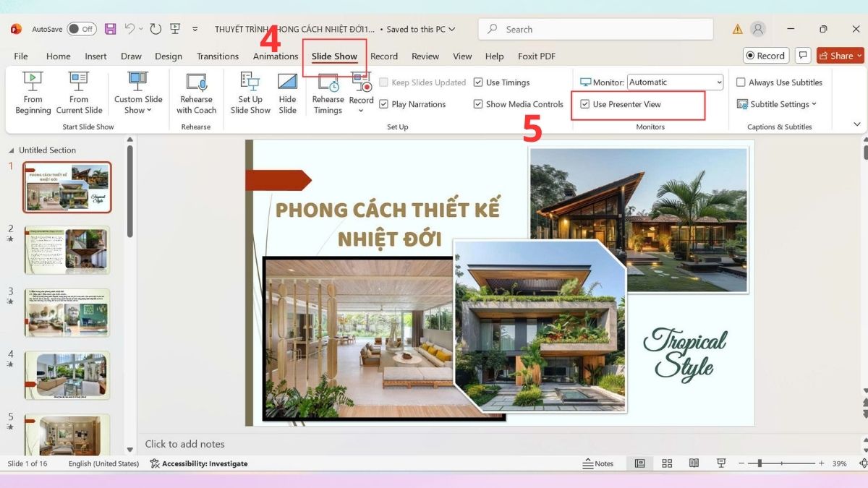Open the Design tab

point(169,56)
